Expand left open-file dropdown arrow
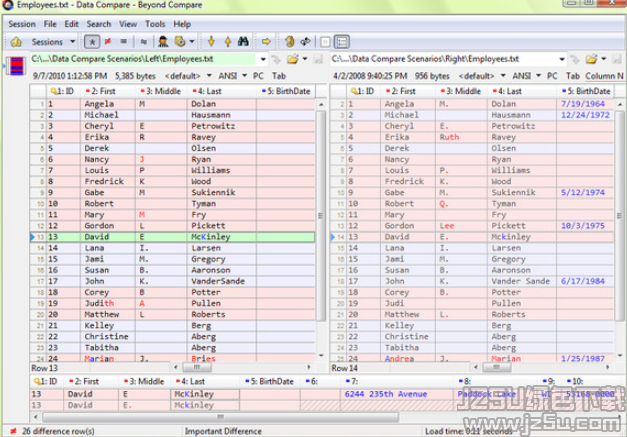Image resolution: width=627 pixels, height=437 pixels. click(x=305, y=59)
